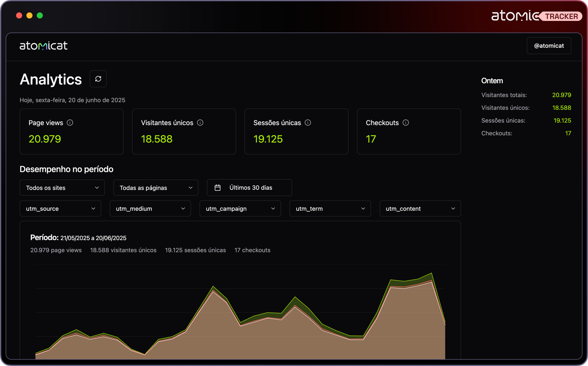Click the @atomicat account button
Viewport: 588px width, 366px height.
pos(549,46)
